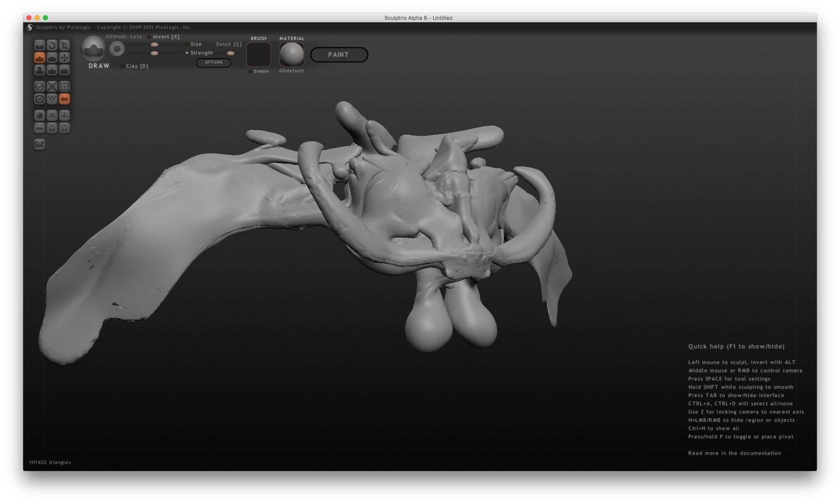Image resolution: width=840 pixels, height=504 pixels.
Task: Select the Mask tool icon
Action: [x=39, y=99]
